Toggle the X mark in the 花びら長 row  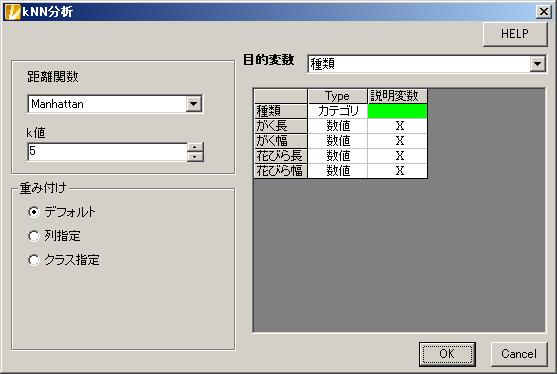click(397, 156)
